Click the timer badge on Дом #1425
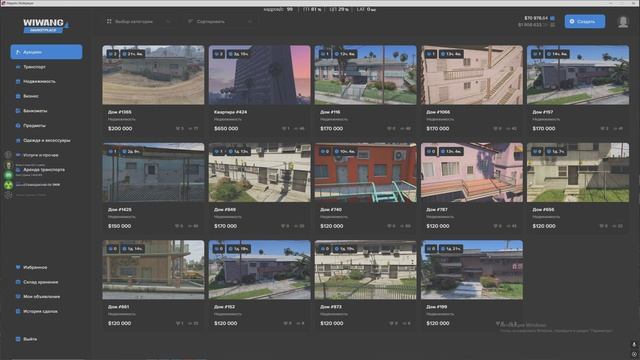640x360 pixels. (131, 151)
